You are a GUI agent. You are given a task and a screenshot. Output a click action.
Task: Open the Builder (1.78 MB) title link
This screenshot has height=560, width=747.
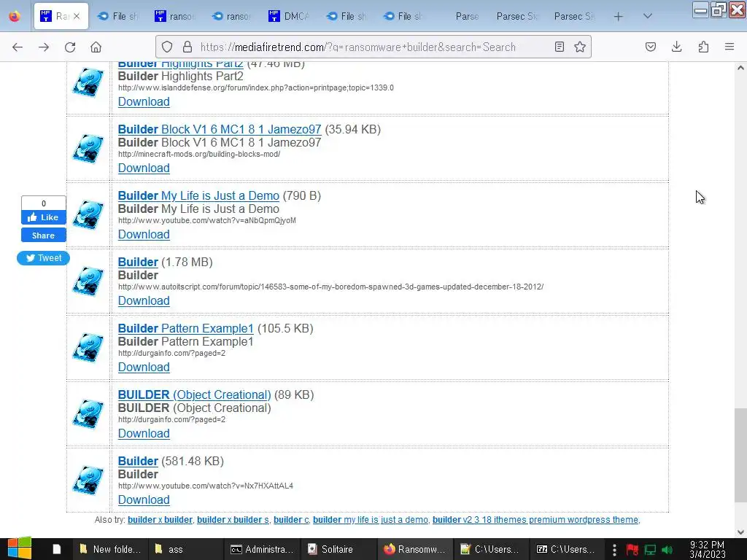pyautogui.click(x=138, y=262)
